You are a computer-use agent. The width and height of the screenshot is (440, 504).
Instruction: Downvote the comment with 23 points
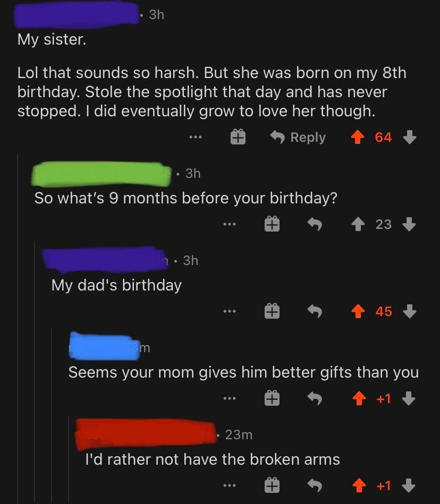click(x=409, y=225)
